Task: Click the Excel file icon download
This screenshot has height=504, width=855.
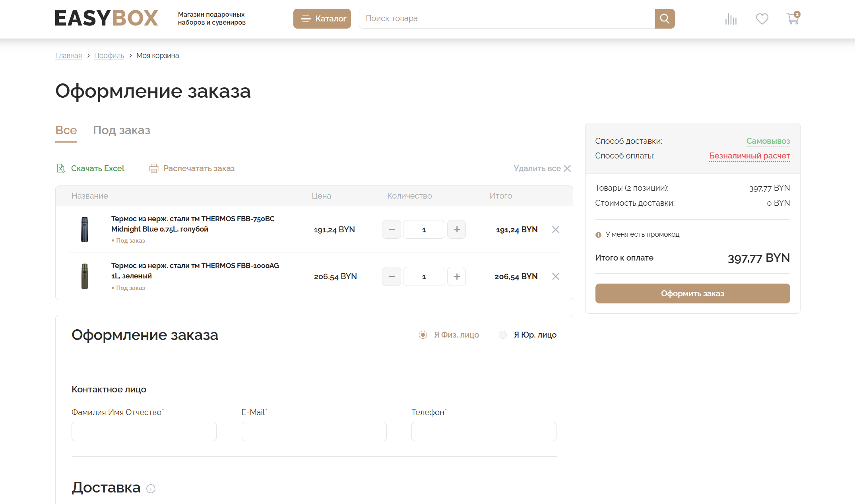Action: 61,168
